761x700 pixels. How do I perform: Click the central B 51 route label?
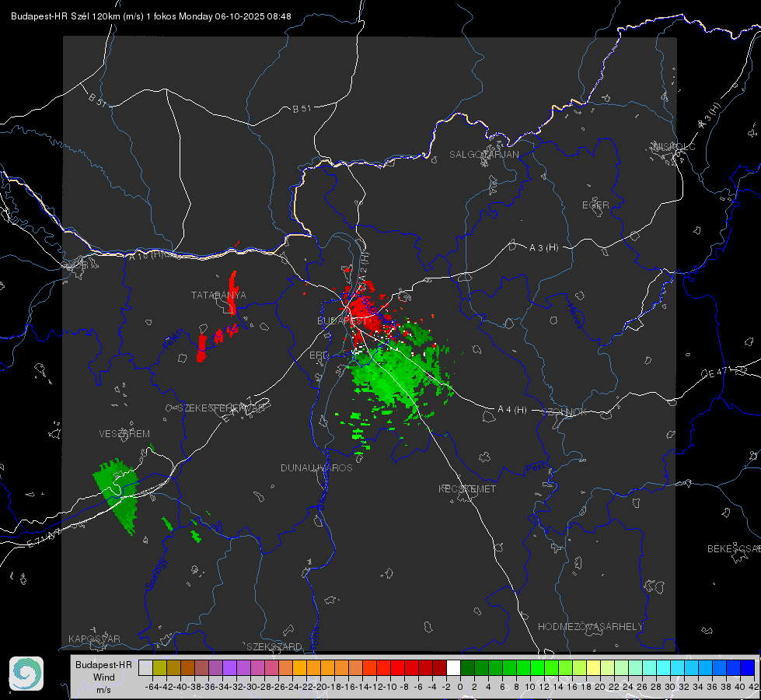tap(302, 109)
